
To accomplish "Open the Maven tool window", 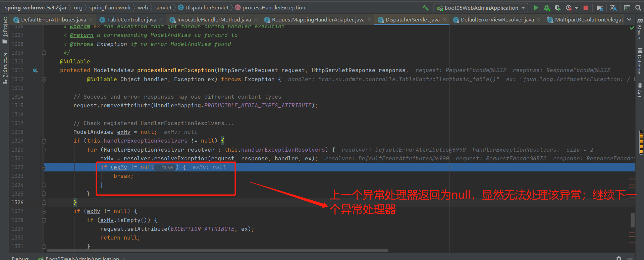I will (639, 29).
